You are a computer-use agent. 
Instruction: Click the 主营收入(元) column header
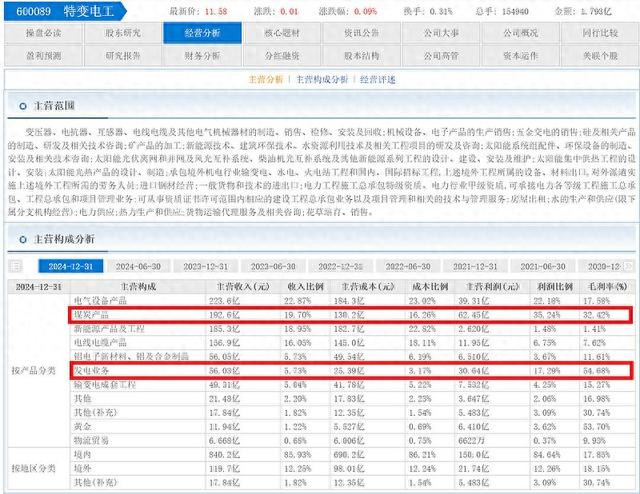coord(243,287)
